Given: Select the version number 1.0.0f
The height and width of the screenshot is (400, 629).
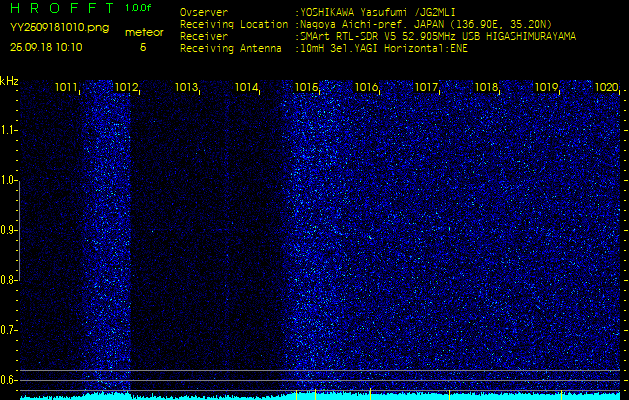Looking at the screenshot, I should coord(138,8).
